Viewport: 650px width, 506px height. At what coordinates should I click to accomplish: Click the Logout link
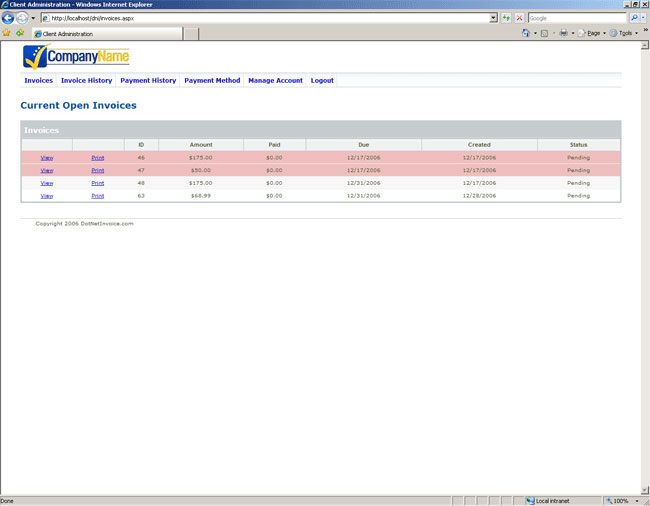pos(322,80)
